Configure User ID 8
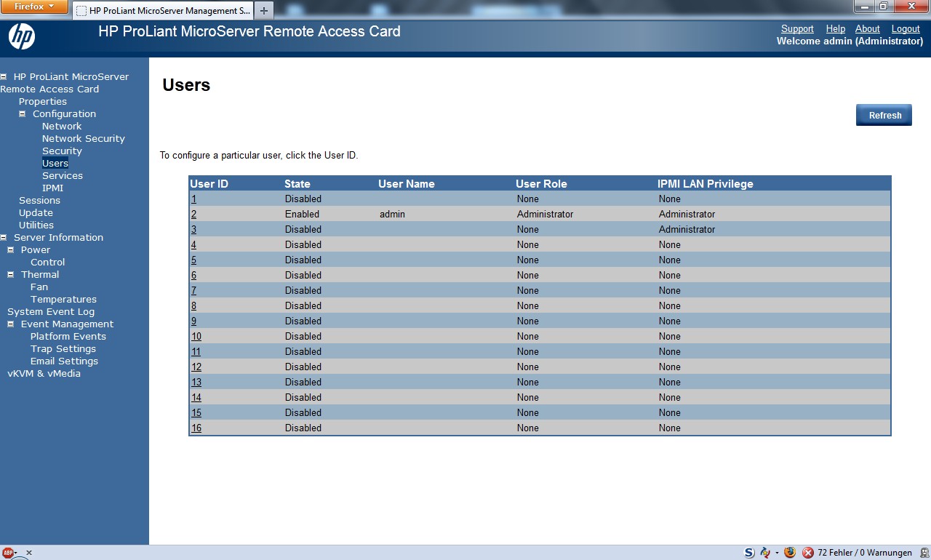The width and height of the screenshot is (931, 560). [x=193, y=305]
